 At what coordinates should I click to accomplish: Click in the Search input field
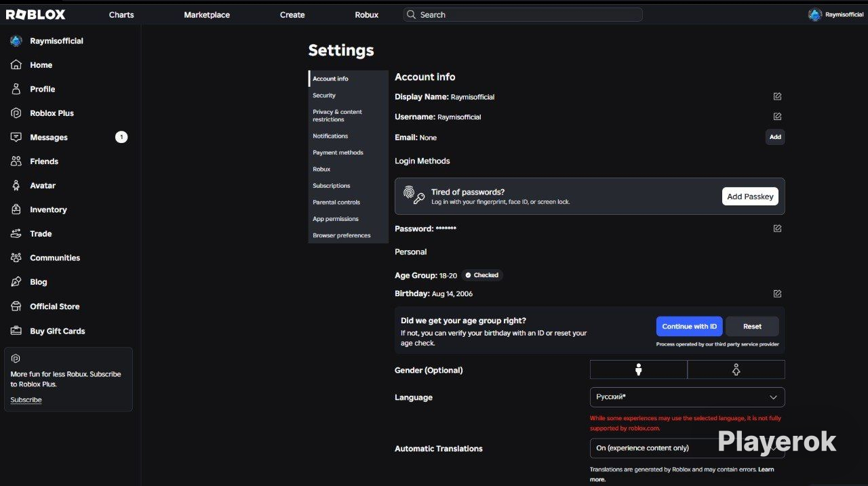tap(523, 14)
